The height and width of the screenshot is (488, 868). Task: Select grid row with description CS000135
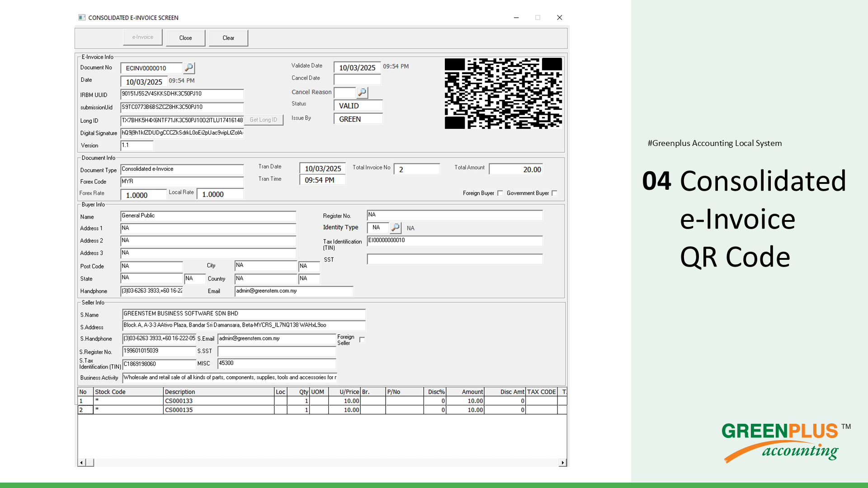[x=322, y=410]
